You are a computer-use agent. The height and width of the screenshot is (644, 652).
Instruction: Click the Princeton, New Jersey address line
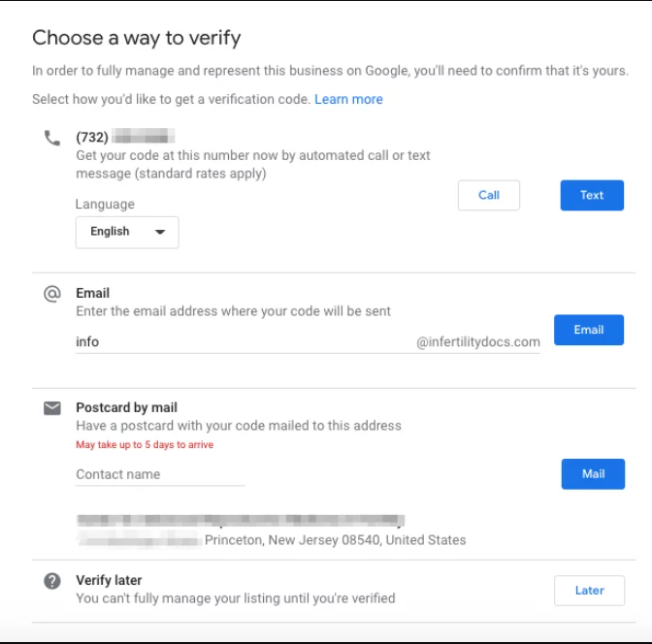tap(335, 540)
